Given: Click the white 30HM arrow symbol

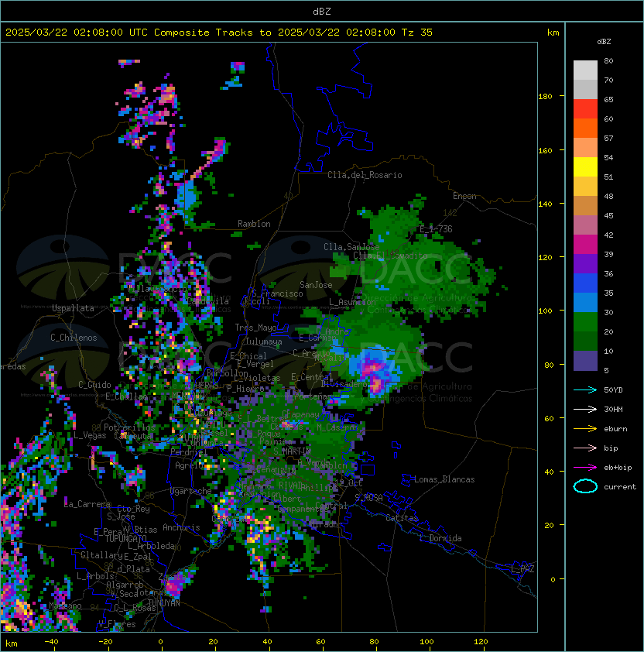Looking at the screenshot, I should pyautogui.click(x=585, y=409).
